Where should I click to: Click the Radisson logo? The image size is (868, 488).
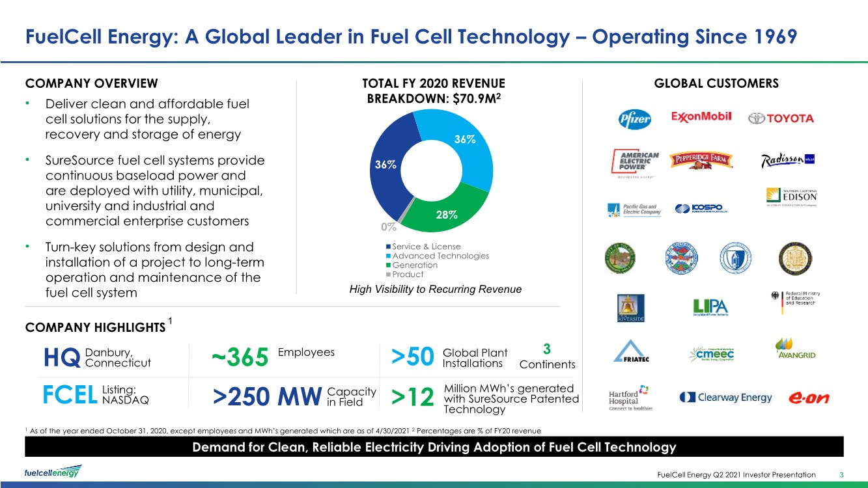pyautogui.click(x=788, y=160)
